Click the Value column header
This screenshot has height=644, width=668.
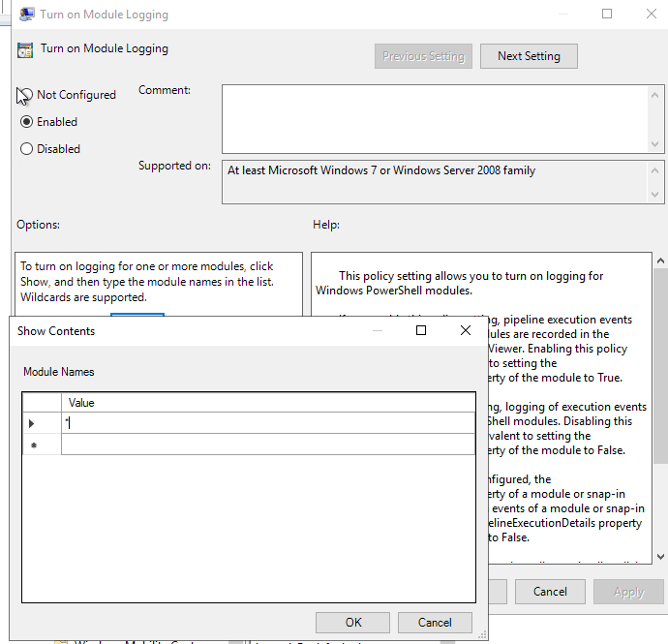(x=268, y=403)
